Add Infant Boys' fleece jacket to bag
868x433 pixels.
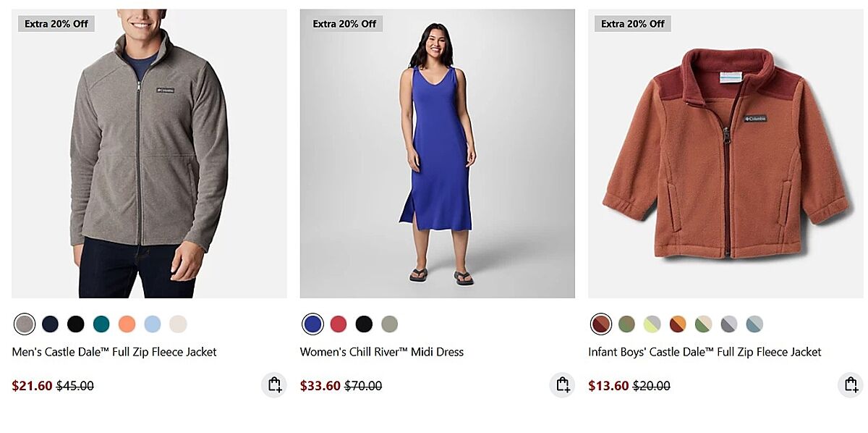851,385
